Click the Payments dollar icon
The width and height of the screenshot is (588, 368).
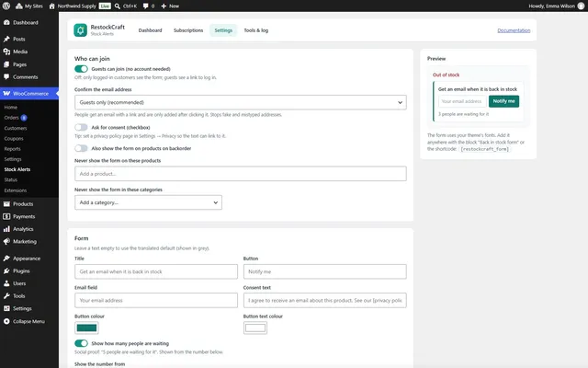[x=6, y=217]
